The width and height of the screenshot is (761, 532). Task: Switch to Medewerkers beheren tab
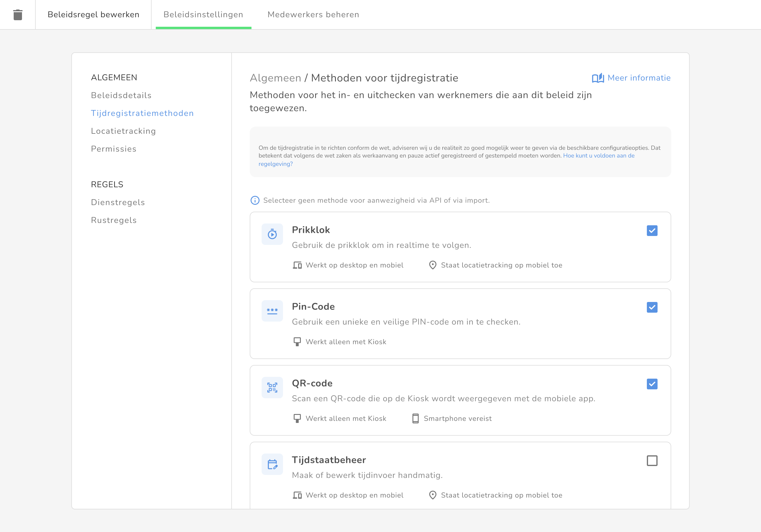pyautogui.click(x=313, y=15)
